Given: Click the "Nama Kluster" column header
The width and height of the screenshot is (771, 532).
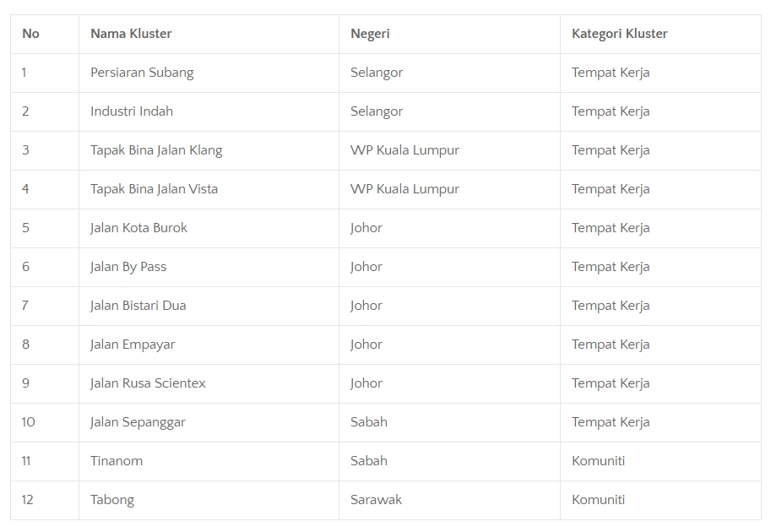Looking at the screenshot, I should (131, 34).
